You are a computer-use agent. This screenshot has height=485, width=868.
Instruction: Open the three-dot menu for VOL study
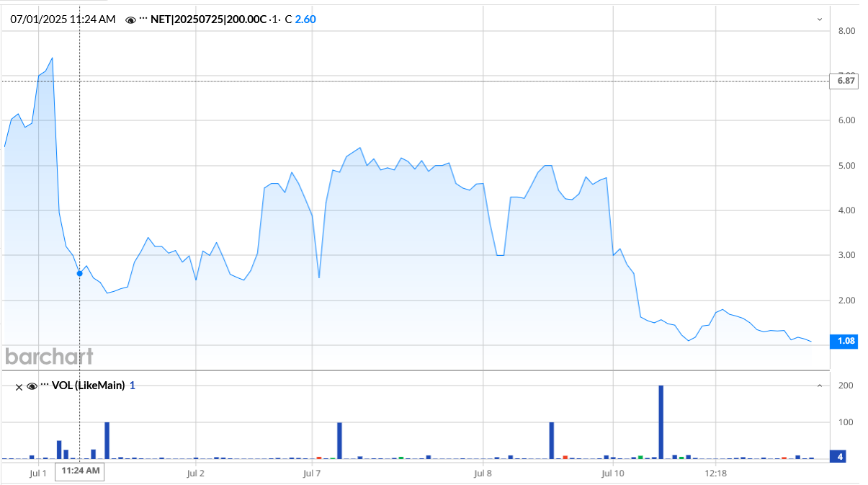[45, 386]
